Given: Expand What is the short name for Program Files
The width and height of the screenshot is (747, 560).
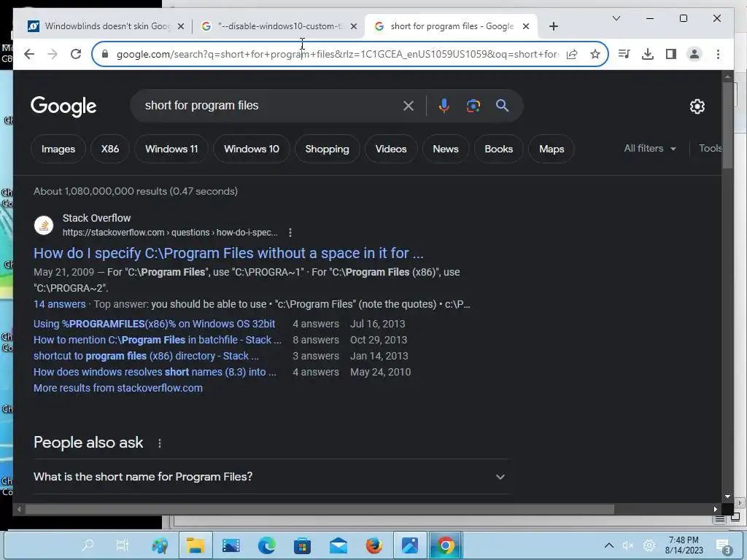Looking at the screenshot, I should pyautogui.click(x=270, y=477).
